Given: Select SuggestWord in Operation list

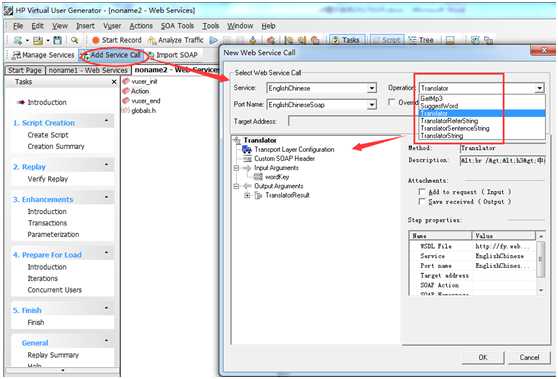Looking at the screenshot, I should coord(482,106).
